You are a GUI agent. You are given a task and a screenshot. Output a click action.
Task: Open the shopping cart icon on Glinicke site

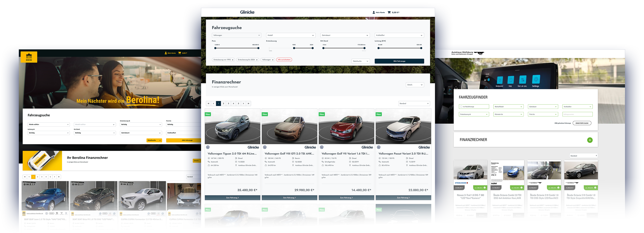click(389, 12)
